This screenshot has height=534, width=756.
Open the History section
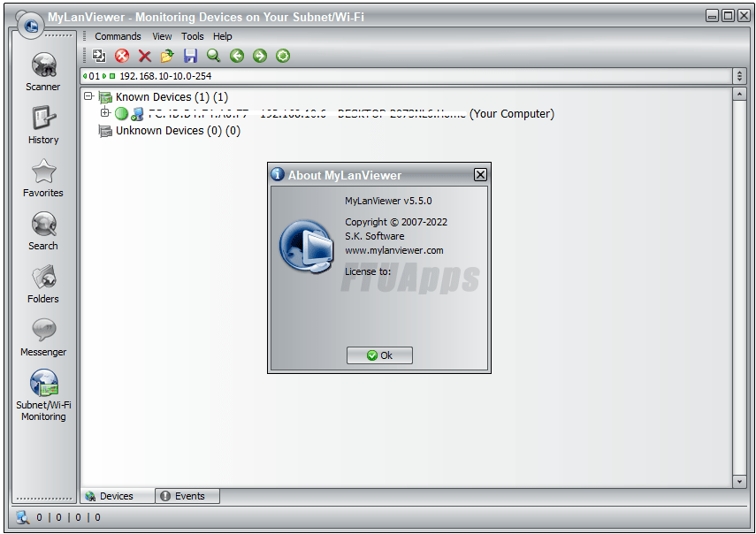click(x=43, y=125)
